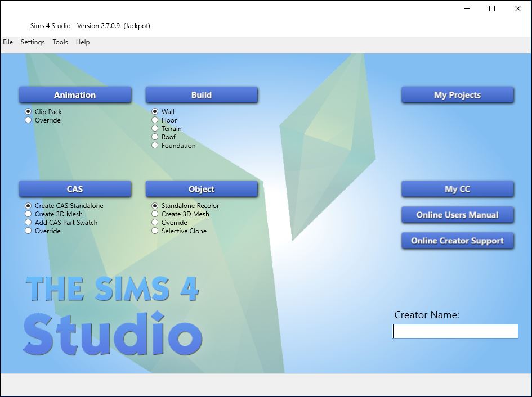Close the Sims 4 Studio window

click(x=518, y=8)
